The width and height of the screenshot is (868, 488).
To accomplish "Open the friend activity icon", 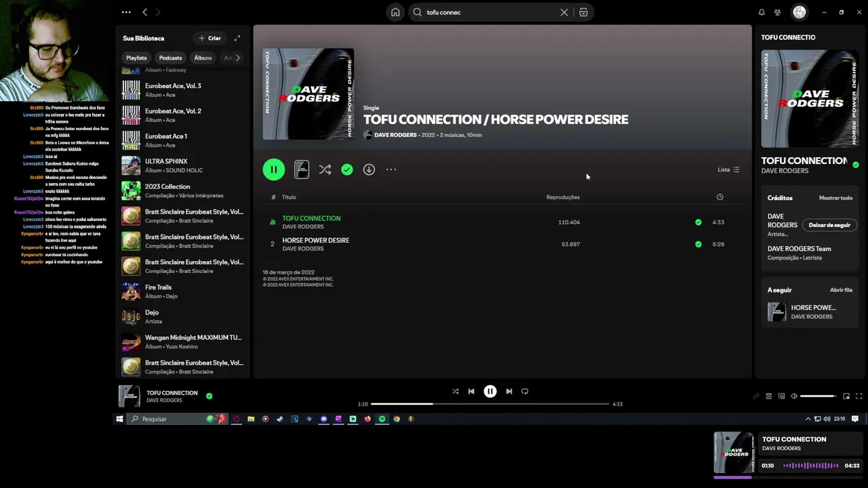I will coord(778,12).
